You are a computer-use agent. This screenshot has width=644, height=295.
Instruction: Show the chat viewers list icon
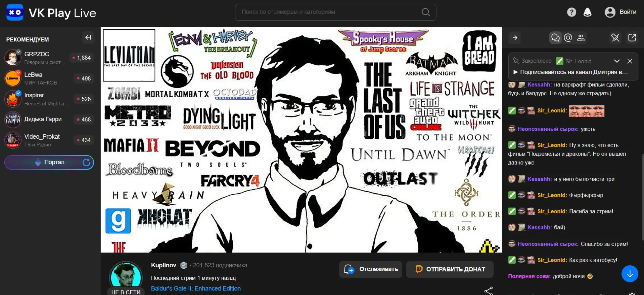[x=581, y=38]
